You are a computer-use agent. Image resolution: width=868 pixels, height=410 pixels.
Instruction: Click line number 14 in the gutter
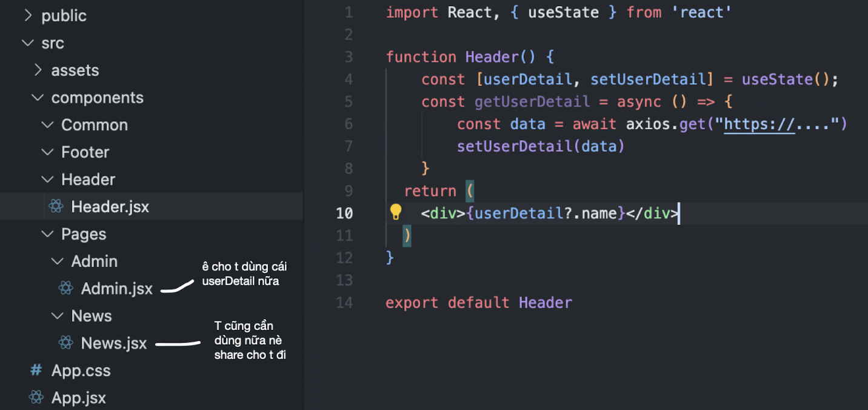(344, 303)
